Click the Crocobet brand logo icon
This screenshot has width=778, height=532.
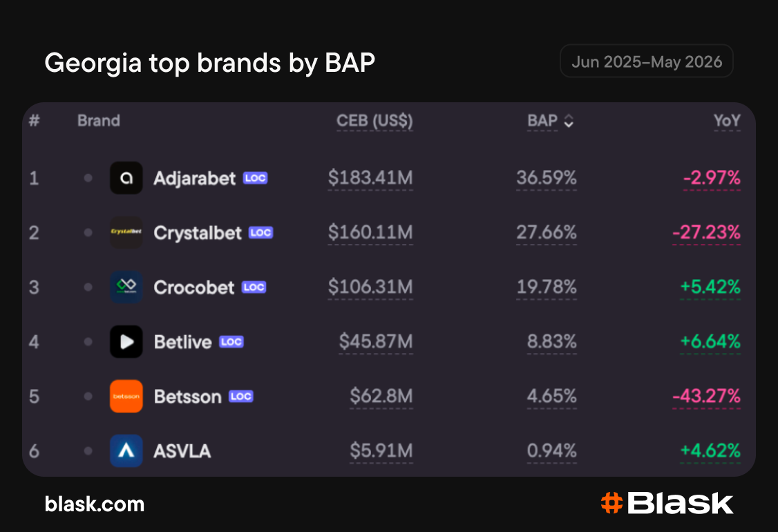[126, 287]
